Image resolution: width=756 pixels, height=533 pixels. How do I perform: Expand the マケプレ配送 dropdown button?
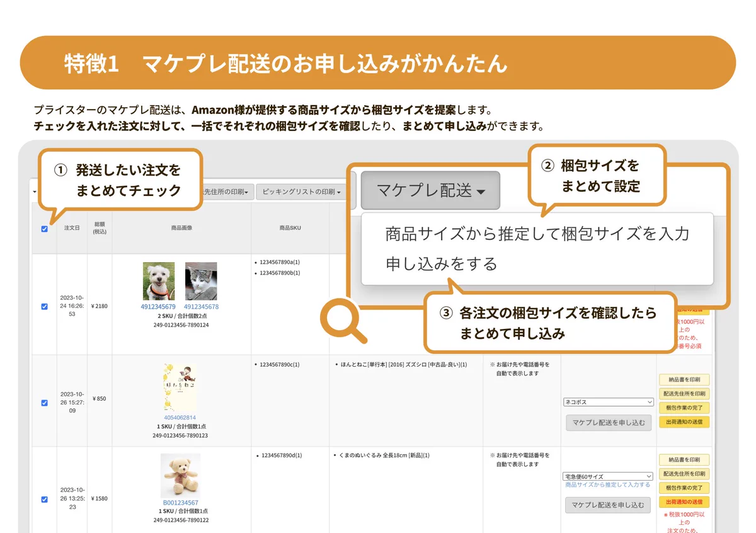tap(430, 190)
